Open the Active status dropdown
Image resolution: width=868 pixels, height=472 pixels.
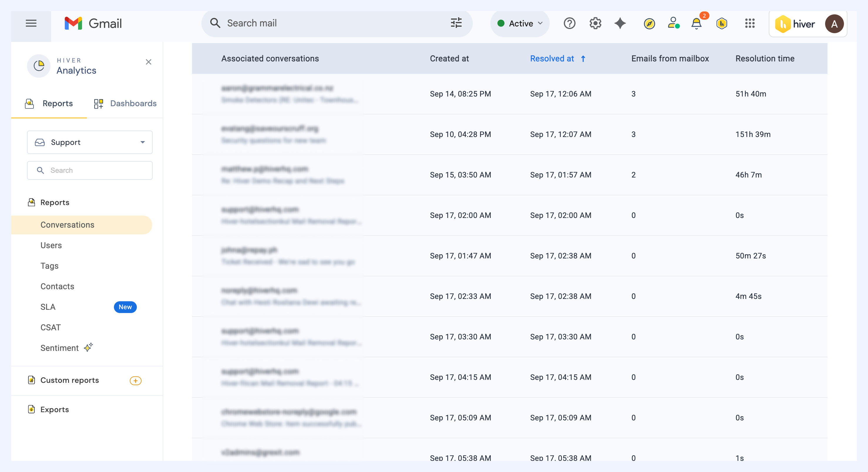point(519,23)
